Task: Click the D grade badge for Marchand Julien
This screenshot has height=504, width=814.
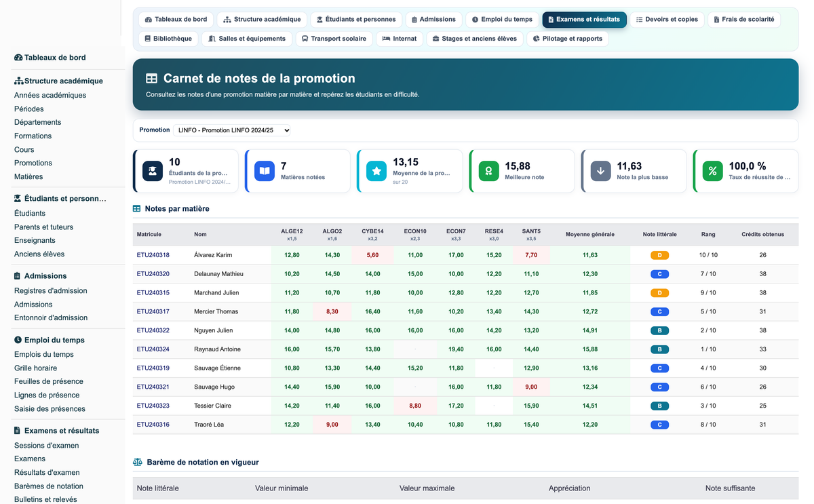Action: click(x=659, y=293)
